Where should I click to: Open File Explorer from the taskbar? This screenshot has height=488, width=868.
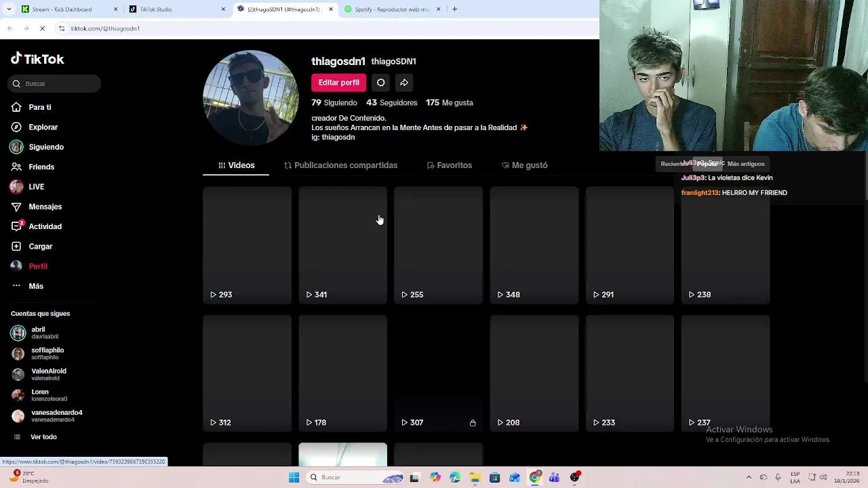click(475, 478)
